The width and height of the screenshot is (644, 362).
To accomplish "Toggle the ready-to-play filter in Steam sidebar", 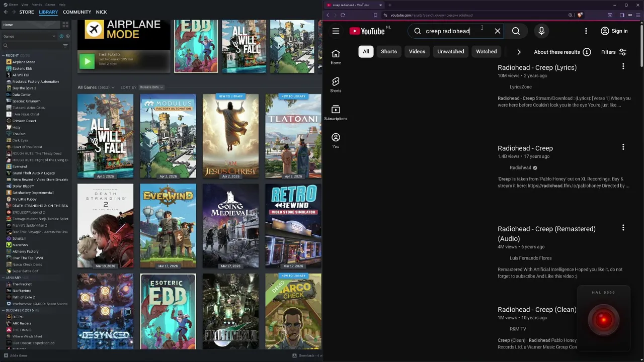I will 67,36.
